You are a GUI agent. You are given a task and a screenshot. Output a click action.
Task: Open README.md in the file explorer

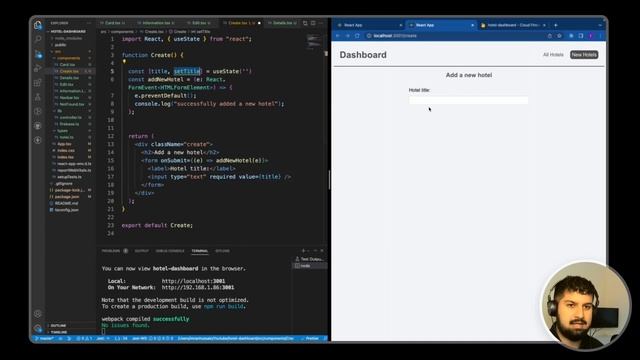(66, 203)
